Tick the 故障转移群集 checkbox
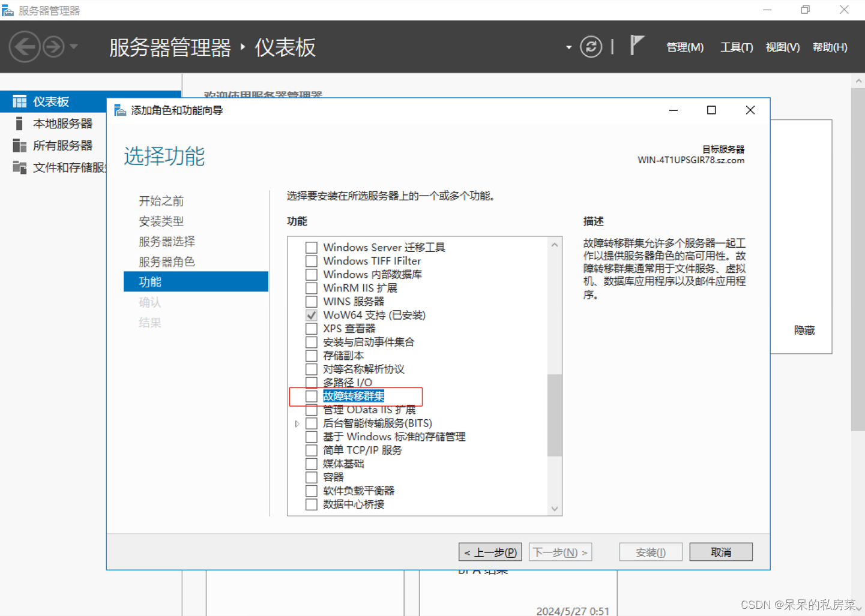865x616 pixels. tap(311, 396)
